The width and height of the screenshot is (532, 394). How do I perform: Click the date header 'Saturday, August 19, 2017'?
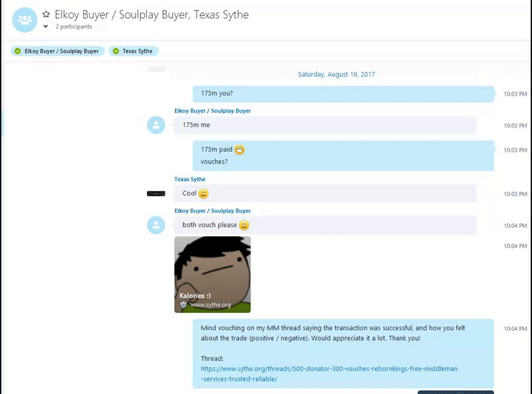(x=336, y=75)
